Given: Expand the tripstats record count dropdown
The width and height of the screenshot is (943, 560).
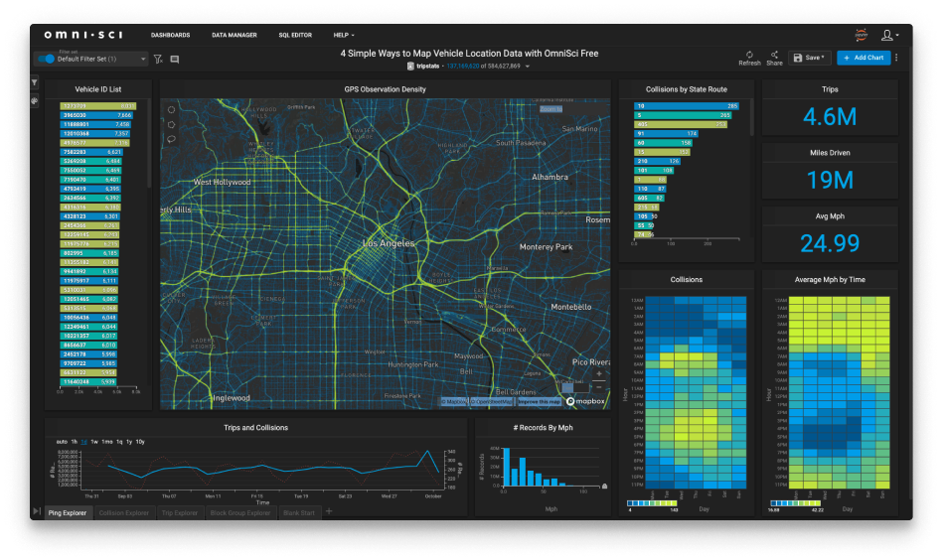Looking at the screenshot, I should point(528,67).
